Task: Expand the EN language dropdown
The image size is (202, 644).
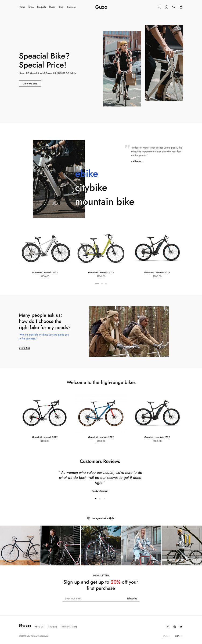Action: pyautogui.click(x=166, y=636)
